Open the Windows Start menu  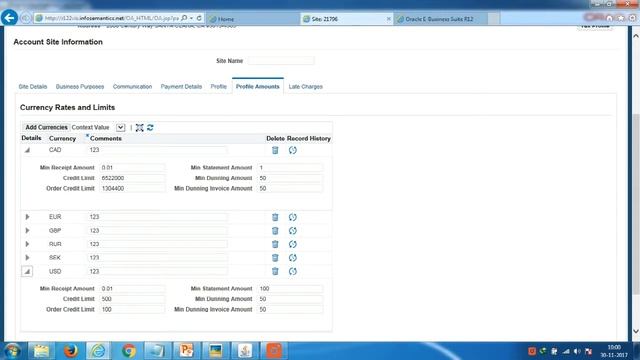(x=12, y=351)
